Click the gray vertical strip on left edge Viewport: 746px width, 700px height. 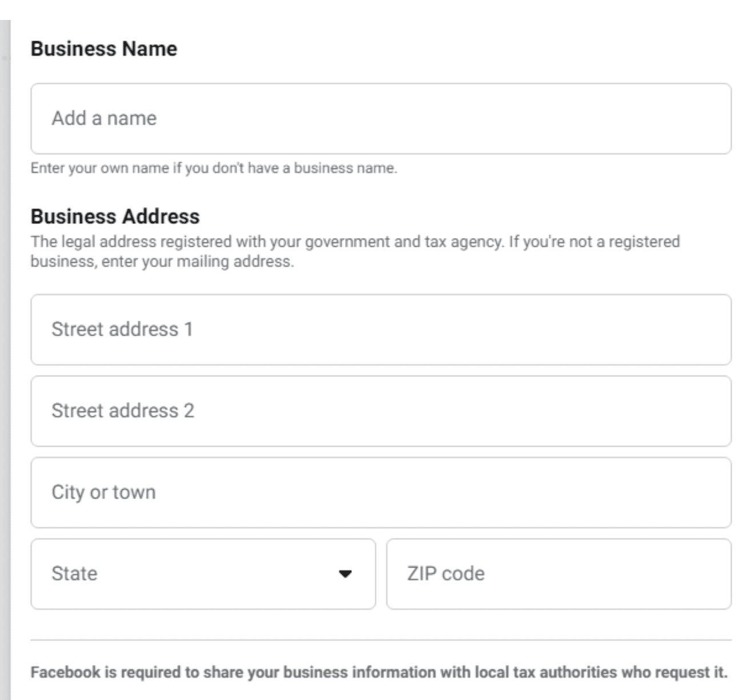coord(5,360)
